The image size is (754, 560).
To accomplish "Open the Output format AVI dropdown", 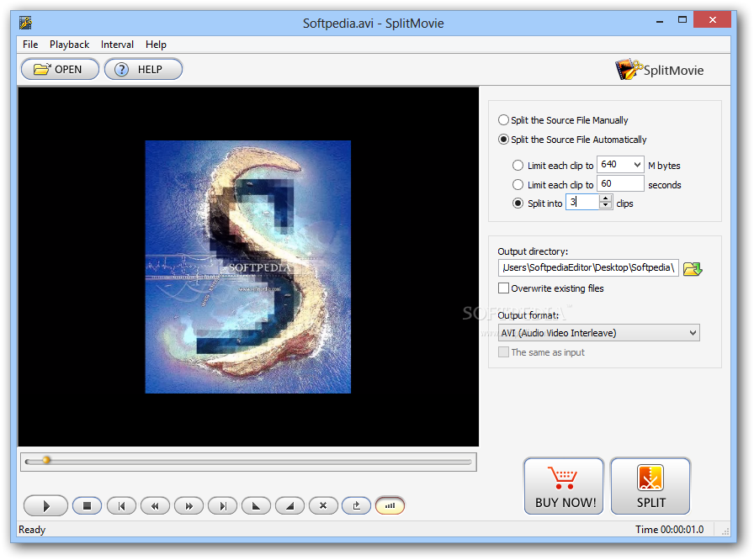I will 598,333.
